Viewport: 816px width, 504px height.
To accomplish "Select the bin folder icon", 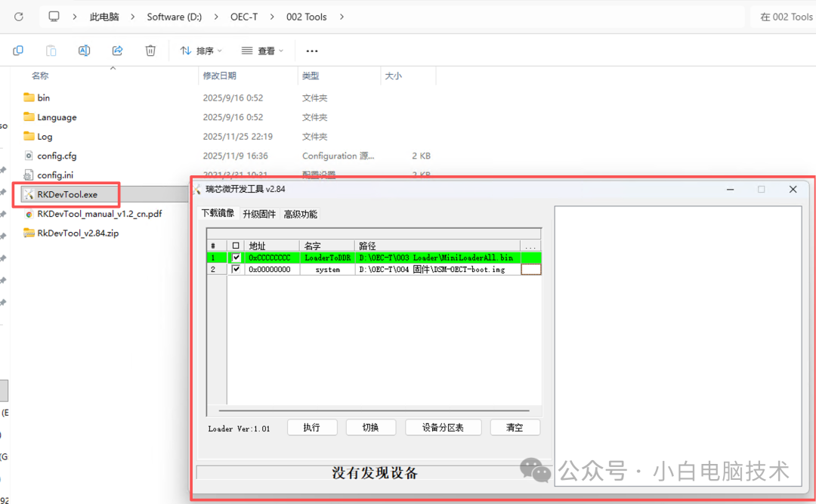I will (x=29, y=97).
